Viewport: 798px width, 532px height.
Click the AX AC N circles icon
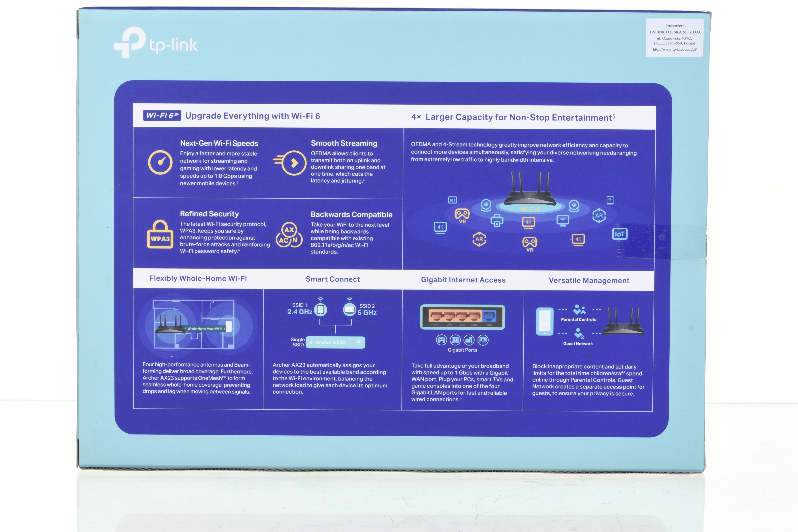[x=289, y=235]
